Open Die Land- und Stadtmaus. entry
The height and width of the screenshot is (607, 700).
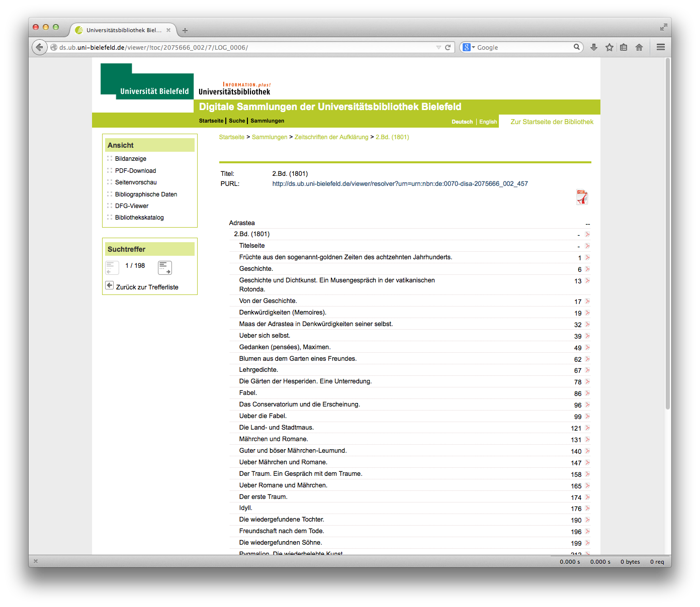(x=276, y=428)
